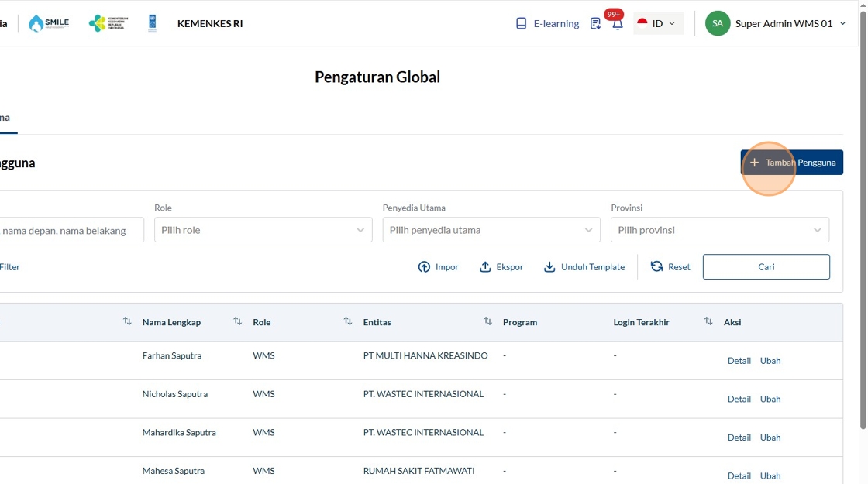This screenshot has height=484, width=868.
Task: Click the Cari search button
Action: coord(766,266)
